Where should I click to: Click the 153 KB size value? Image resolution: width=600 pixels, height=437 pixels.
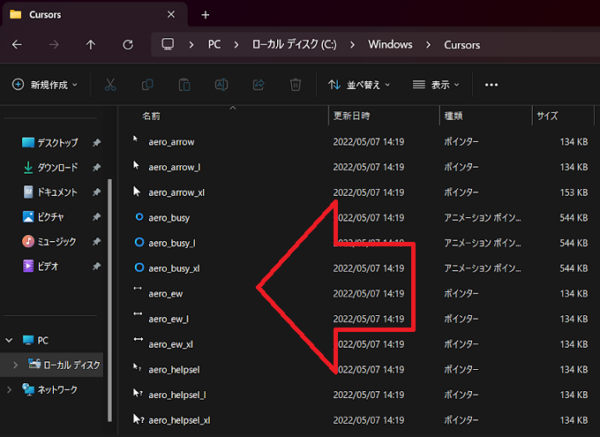pyautogui.click(x=574, y=192)
